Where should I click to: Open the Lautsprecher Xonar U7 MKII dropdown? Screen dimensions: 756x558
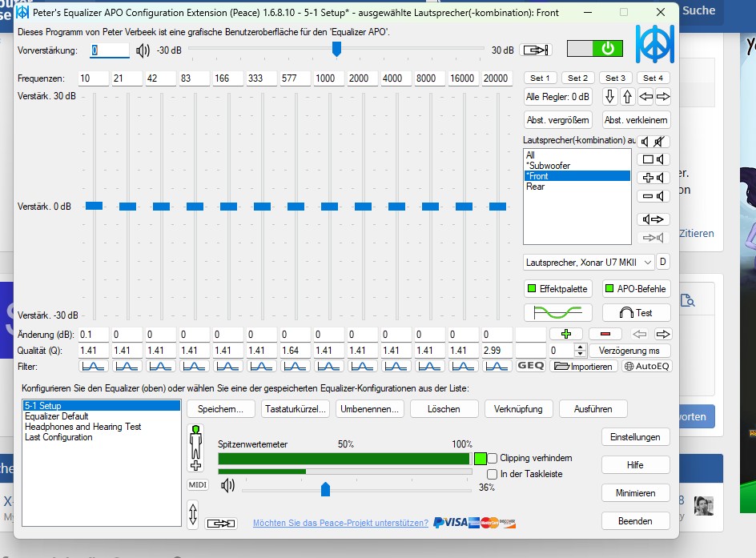(x=589, y=263)
